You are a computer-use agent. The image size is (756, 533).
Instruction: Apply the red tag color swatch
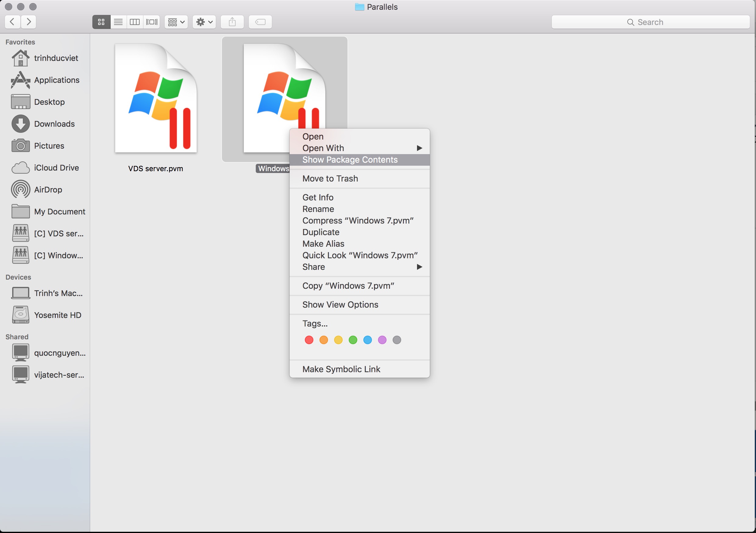[x=309, y=340]
